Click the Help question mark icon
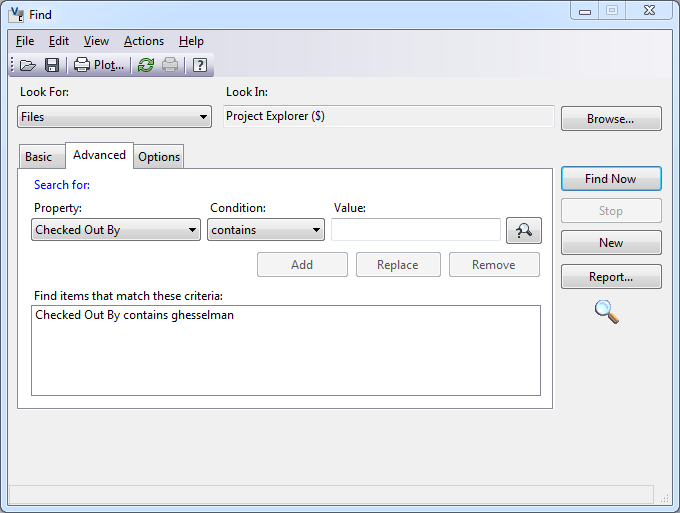This screenshot has height=513, width=680. coord(199,65)
